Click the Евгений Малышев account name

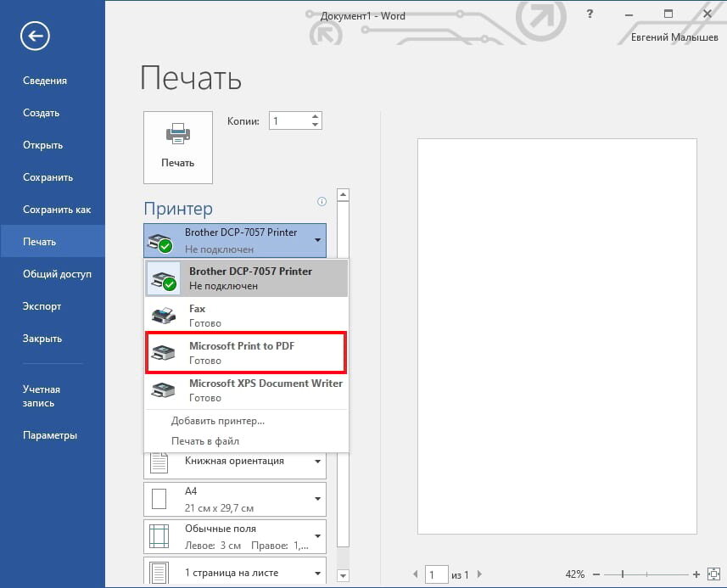coord(674,37)
